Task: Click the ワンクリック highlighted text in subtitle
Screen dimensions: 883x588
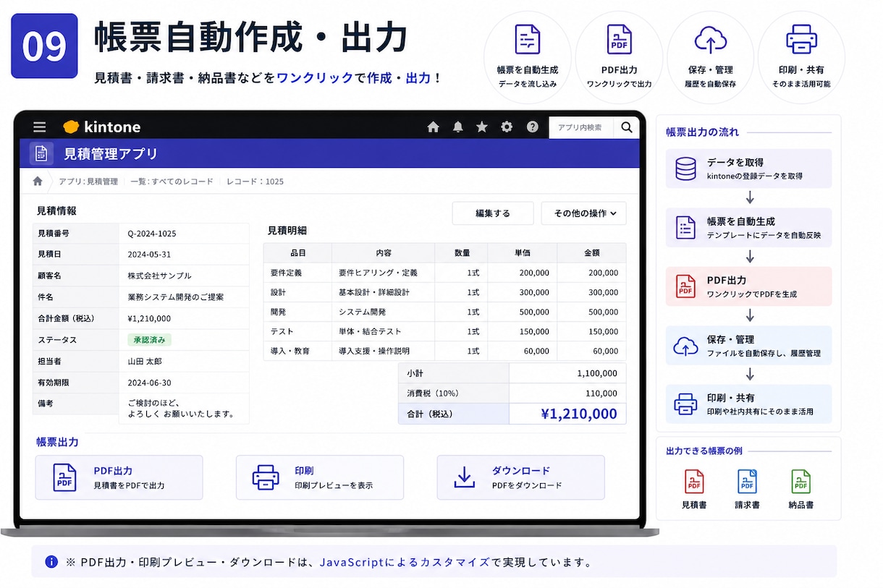Action: [315, 77]
